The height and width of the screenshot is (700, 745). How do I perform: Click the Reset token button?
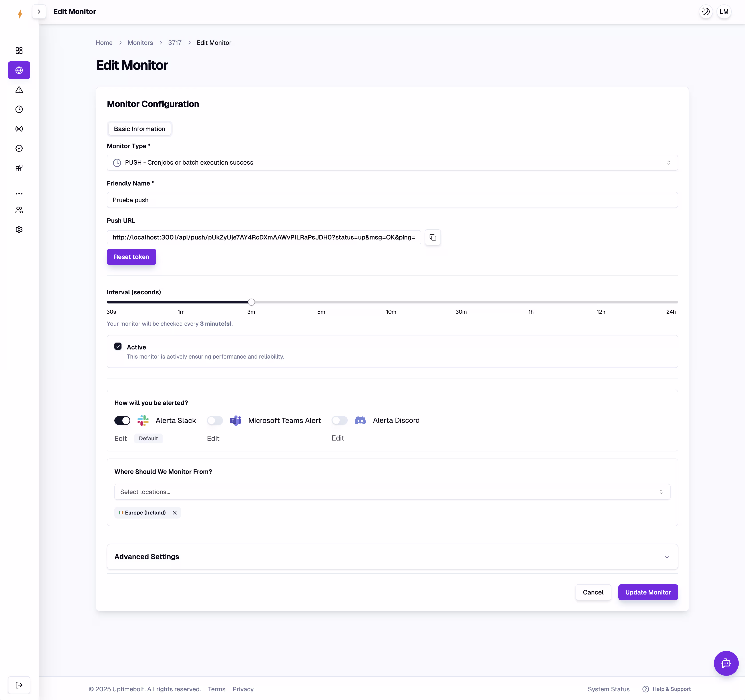(x=131, y=257)
